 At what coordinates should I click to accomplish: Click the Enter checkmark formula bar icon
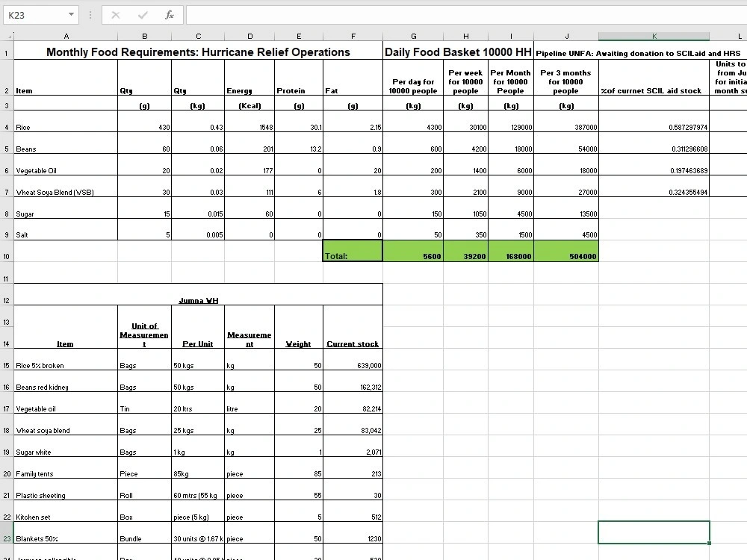143,15
